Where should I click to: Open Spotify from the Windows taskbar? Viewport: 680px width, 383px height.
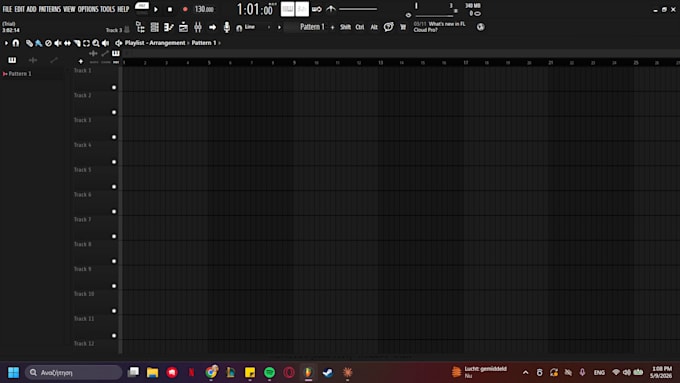tap(269, 372)
